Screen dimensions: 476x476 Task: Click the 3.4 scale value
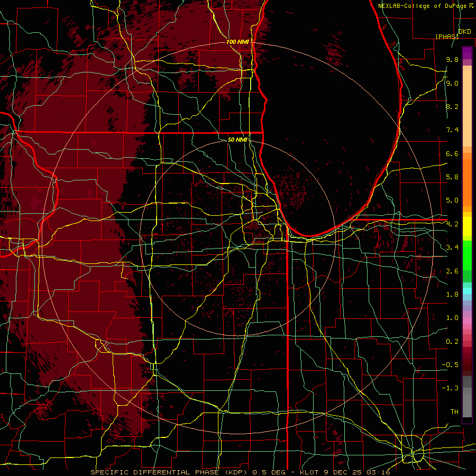[452, 248]
